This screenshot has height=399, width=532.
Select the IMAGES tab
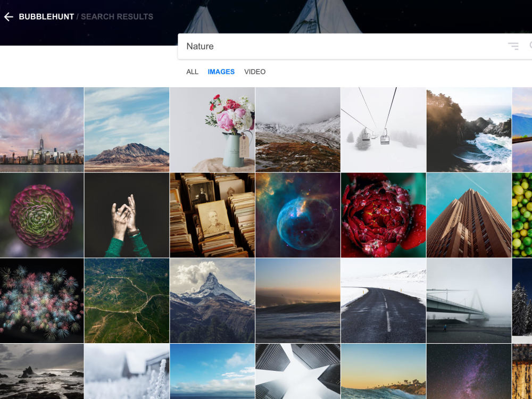click(221, 72)
